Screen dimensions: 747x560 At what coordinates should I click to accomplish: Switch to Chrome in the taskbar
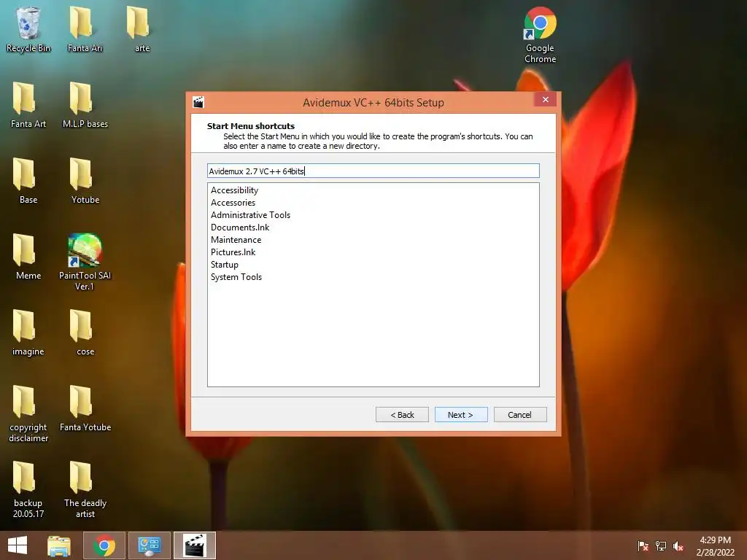pyautogui.click(x=104, y=545)
